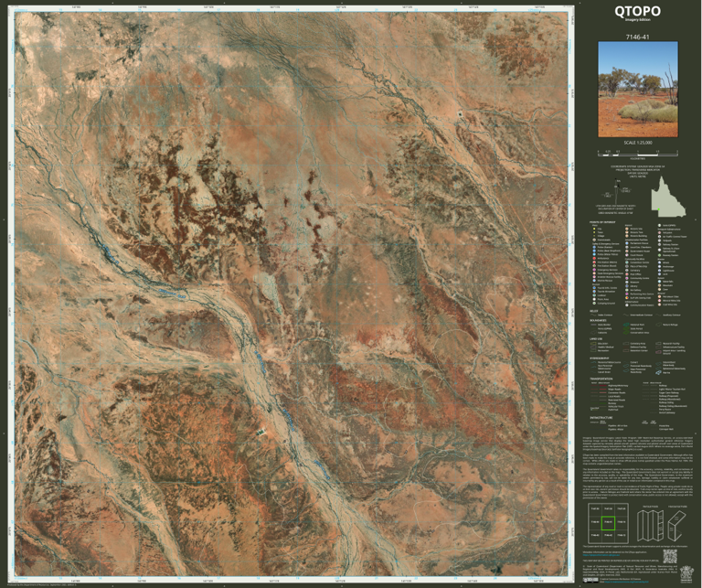Click the Picnic Area legend icon
The height and width of the screenshot is (588, 702).
pos(594,299)
